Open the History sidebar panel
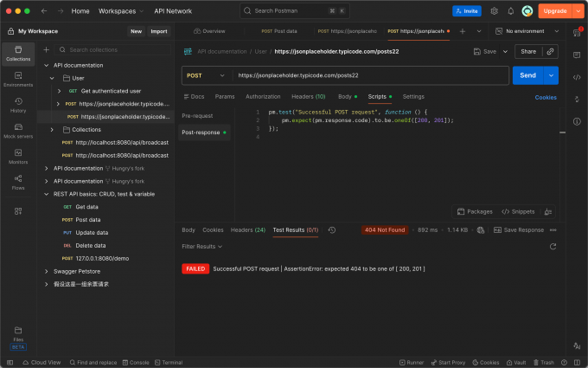Screen dimensions: 588x368 tap(18, 105)
